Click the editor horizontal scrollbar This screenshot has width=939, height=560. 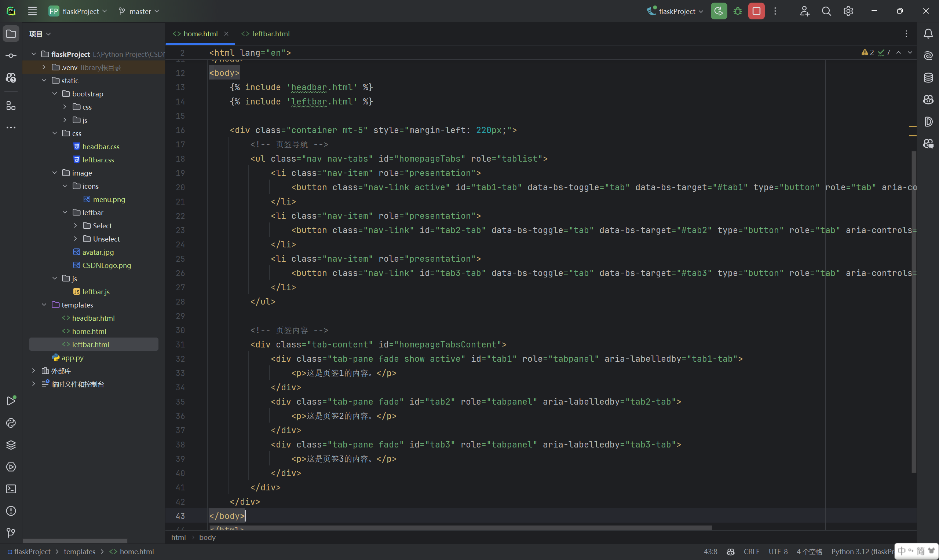click(x=461, y=527)
